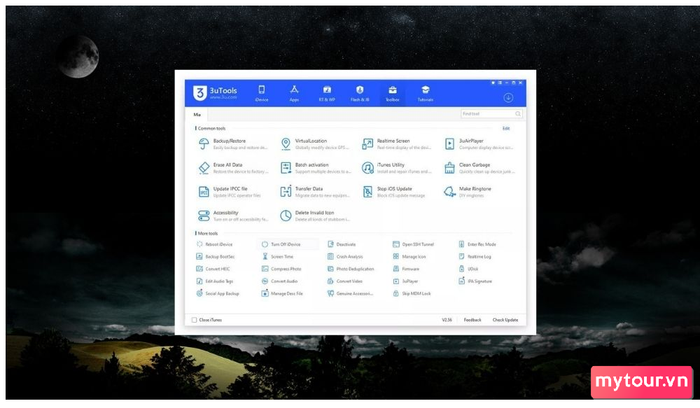Open the Compress Photo tool
Screen dimensions: 700x408
tap(281, 269)
